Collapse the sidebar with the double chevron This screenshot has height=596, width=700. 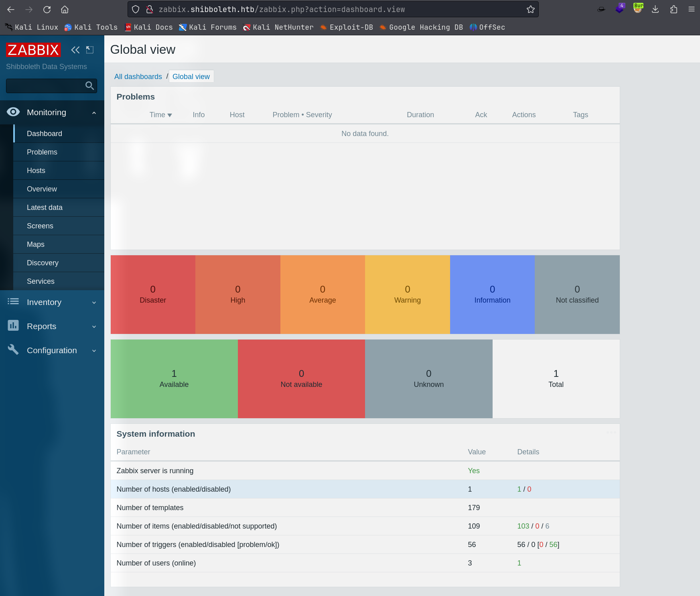tap(75, 50)
